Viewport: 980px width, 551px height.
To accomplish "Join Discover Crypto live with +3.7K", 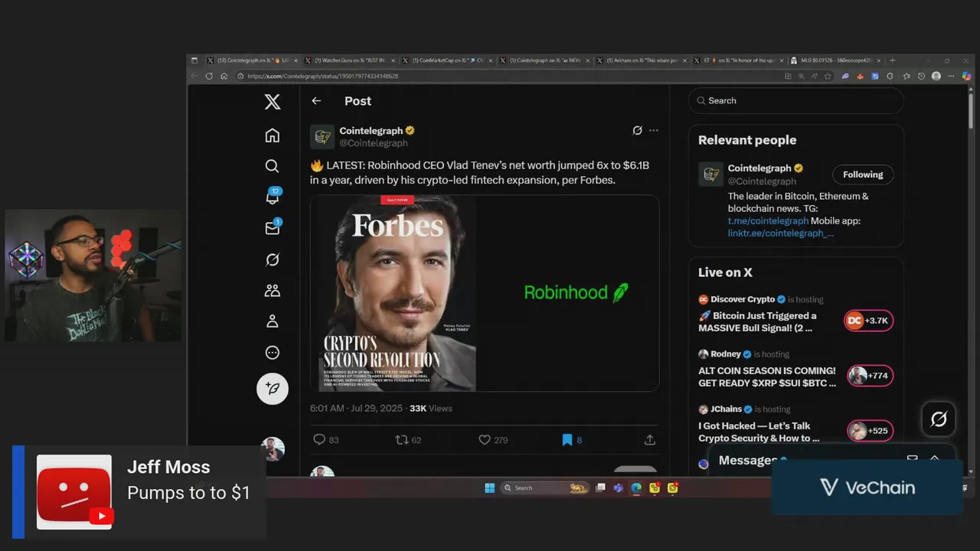I will 868,321.
